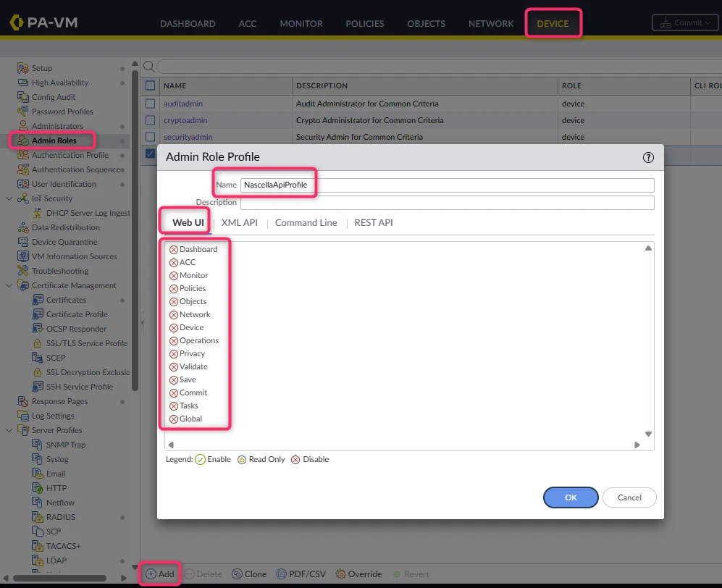The height and width of the screenshot is (588, 722).
Task: Open High Availability icon in sidebar
Action: [22, 83]
